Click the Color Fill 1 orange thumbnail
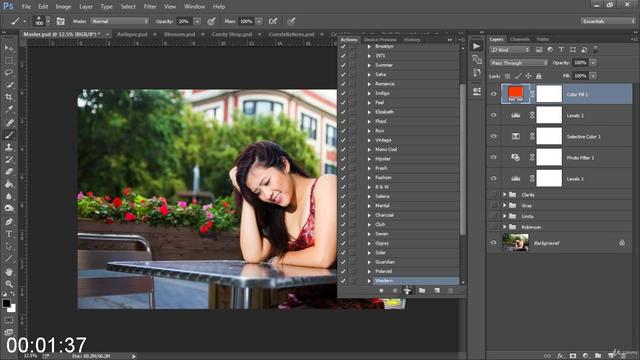Screen dimensions: 640x360 516,93
